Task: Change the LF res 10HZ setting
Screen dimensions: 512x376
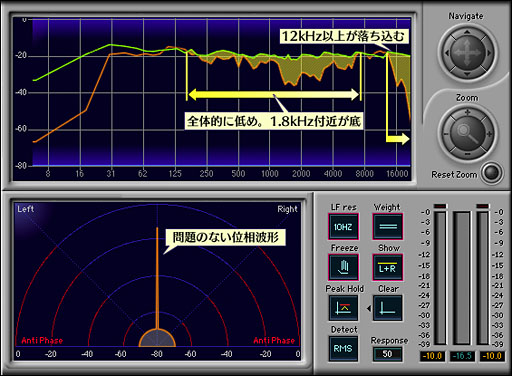Action: [x=343, y=227]
